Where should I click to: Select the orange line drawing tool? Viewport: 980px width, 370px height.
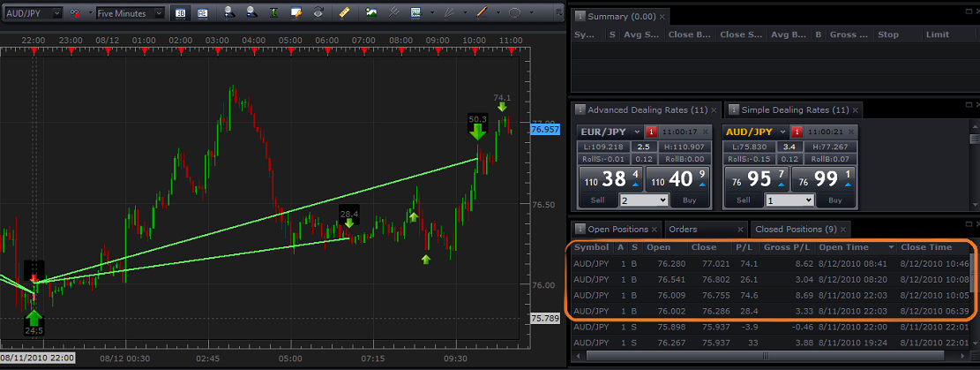click(482, 11)
